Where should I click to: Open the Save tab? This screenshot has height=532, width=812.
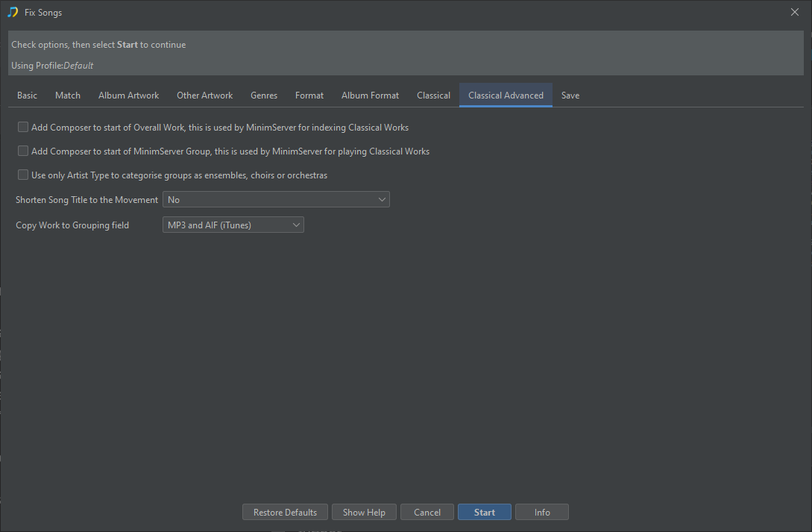[570, 96]
